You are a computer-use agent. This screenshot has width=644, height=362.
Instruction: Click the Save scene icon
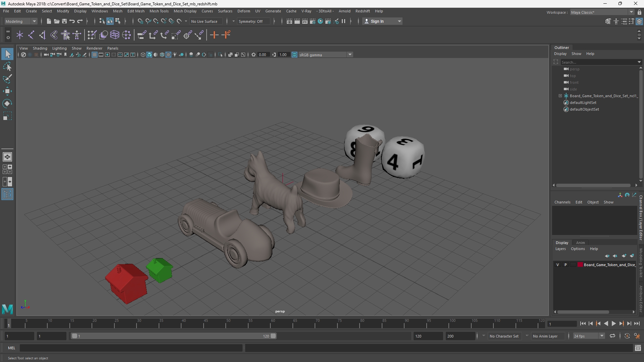64,21
